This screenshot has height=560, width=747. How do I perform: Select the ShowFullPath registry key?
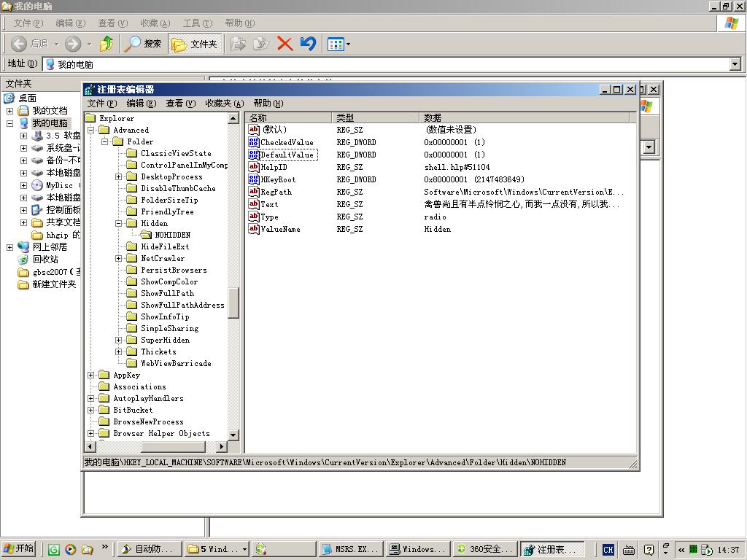(x=167, y=293)
